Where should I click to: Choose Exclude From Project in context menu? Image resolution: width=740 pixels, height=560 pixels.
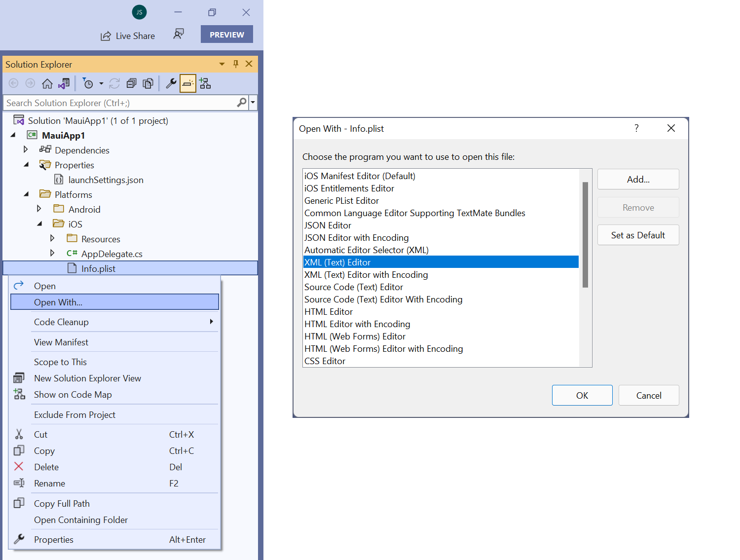pos(74,414)
